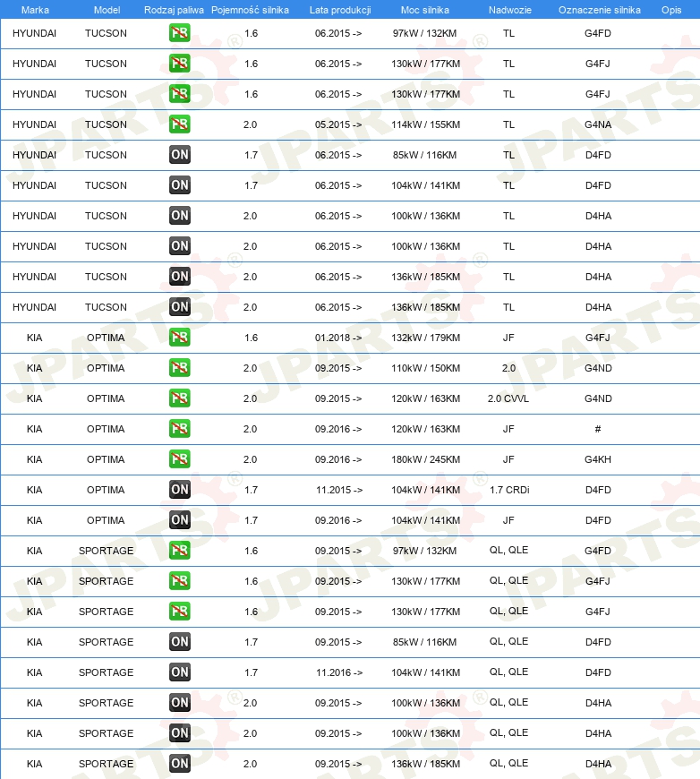Click the petrol icon for Optima G4KH 180kW

(x=179, y=459)
